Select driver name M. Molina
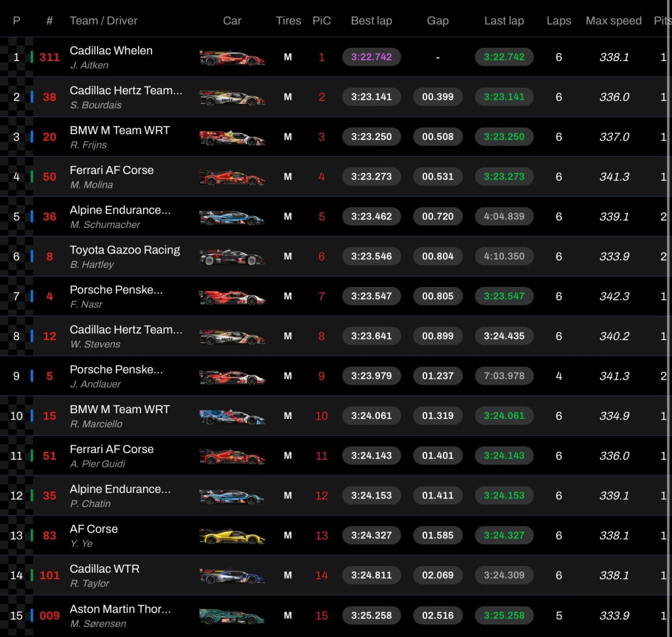Image resolution: width=672 pixels, height=637 pixels. [x=91, y=185]
